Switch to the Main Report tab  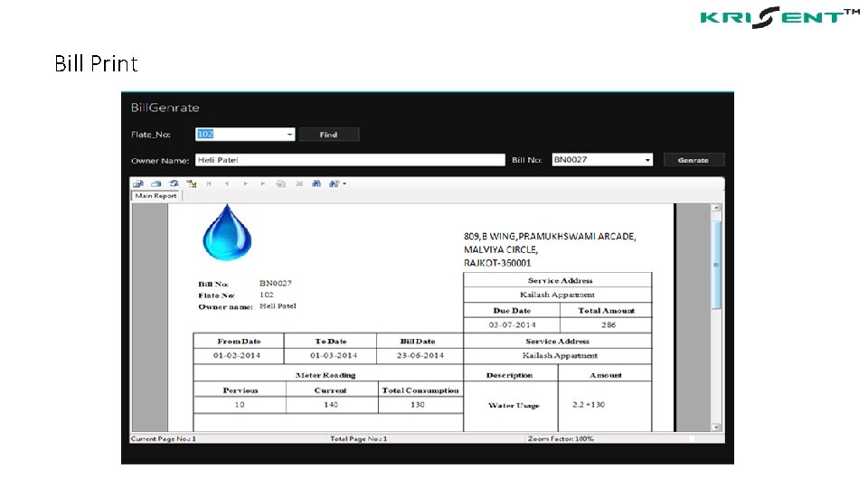(x=156, y=196)
